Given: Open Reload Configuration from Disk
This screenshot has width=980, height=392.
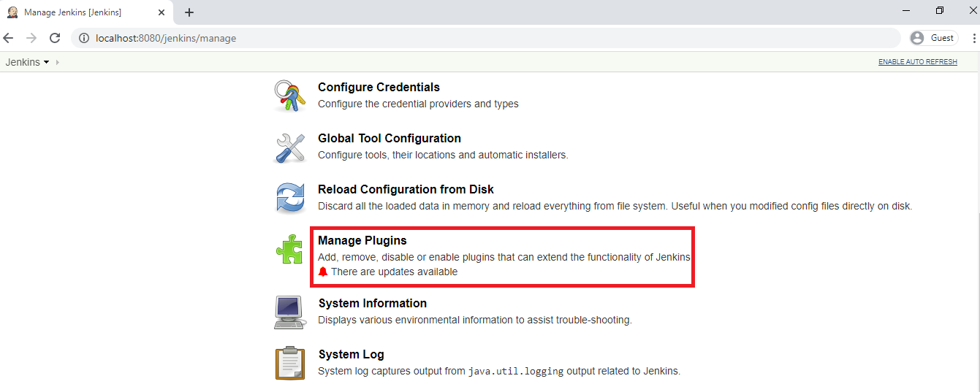Looking at the screenshot, I should (406, 189).
